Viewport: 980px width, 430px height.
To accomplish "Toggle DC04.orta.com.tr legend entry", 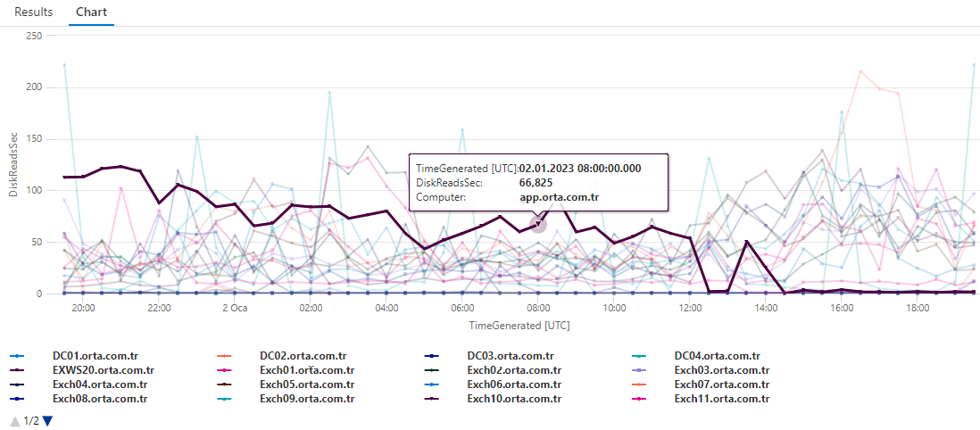I will click(x=718, y=356).
